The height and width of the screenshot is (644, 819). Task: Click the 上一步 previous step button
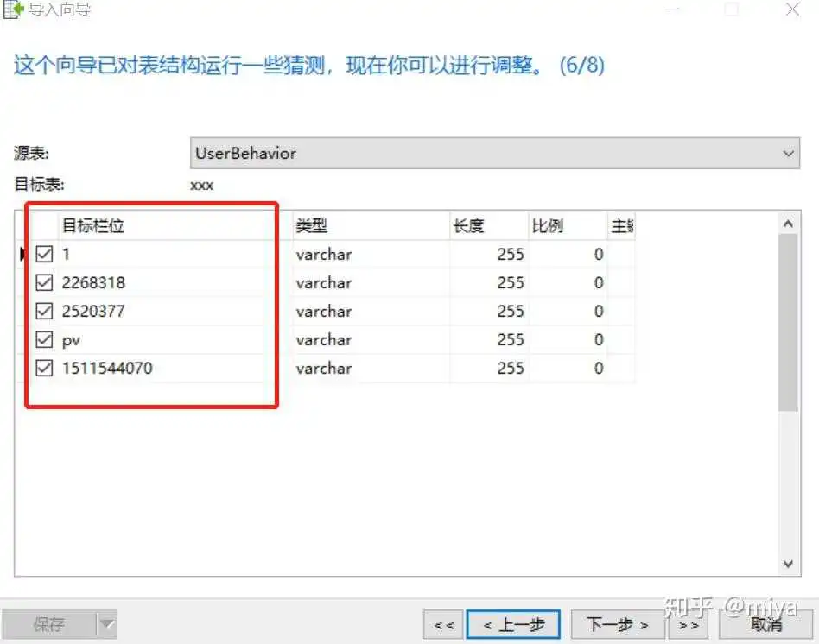point(513,624)
